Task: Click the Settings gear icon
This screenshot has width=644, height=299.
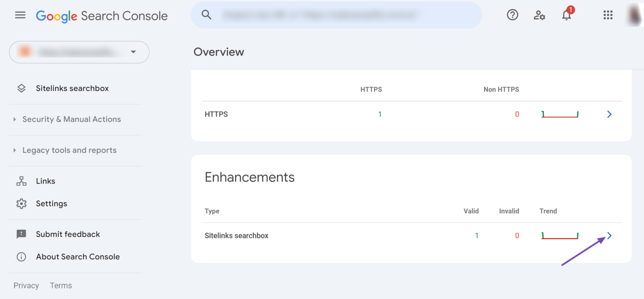Action: tap(21, 204)
